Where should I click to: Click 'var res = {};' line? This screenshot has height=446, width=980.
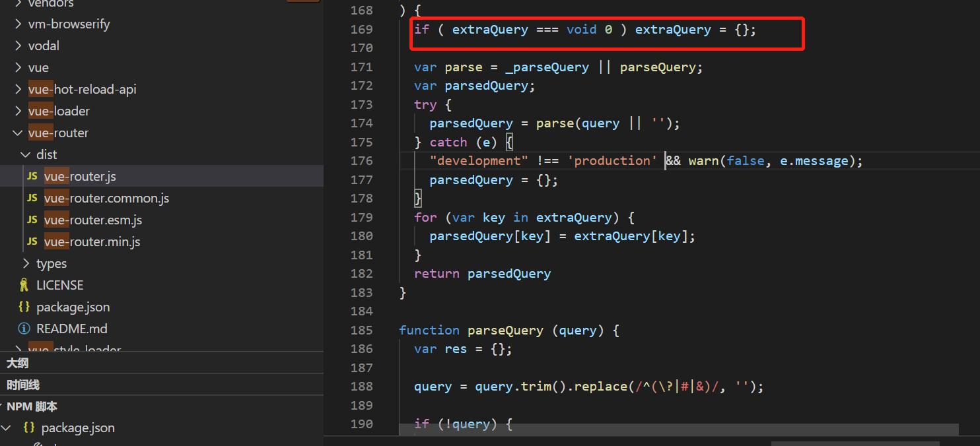click(x=464, y=349)
